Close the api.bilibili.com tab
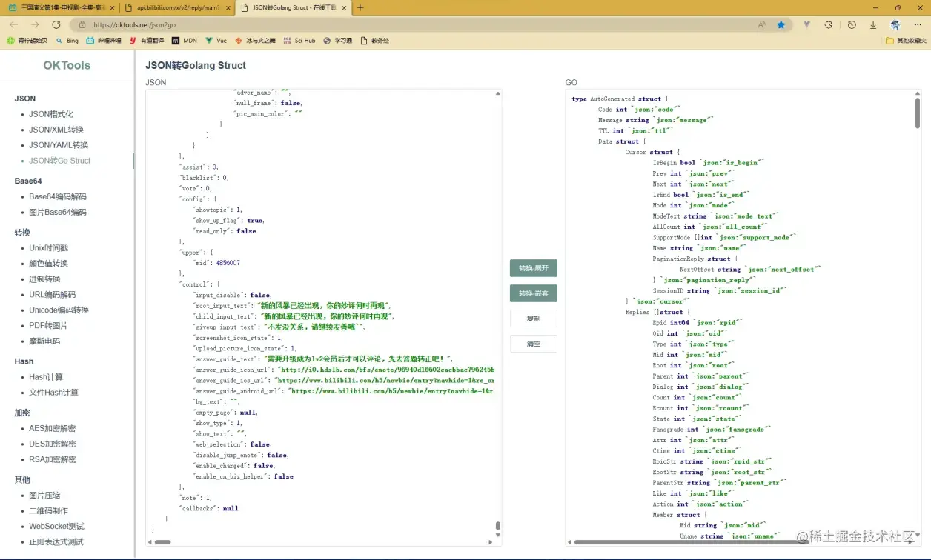Screen dimensions: 931x560 [x=227, y=7]
